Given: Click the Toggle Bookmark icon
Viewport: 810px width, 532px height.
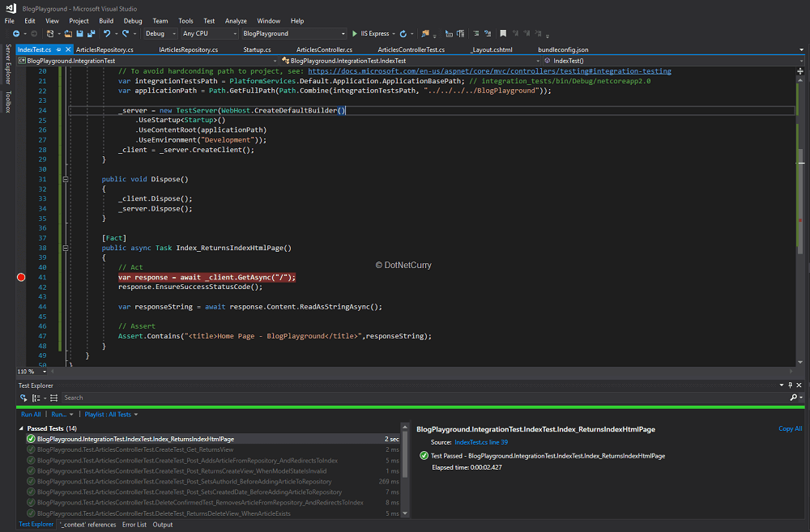Looking at the screenshot, I should click(503, 33).
